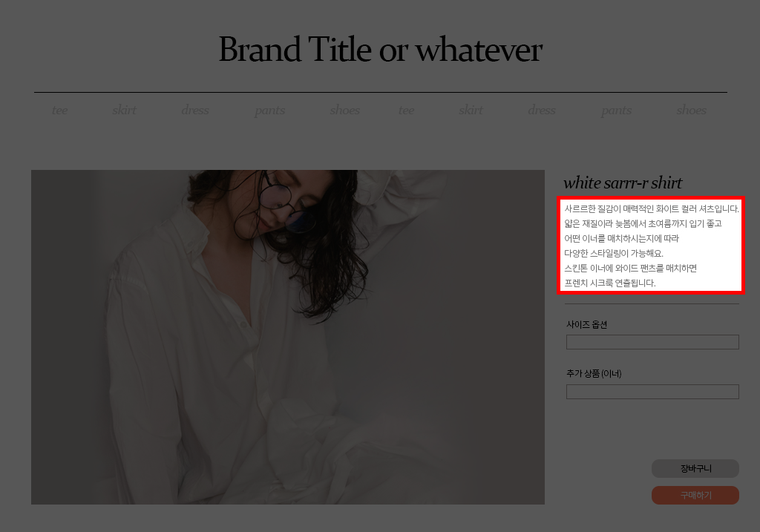The image size is (760, 532).
Task: Open the 사이즈 옵션 size dropdown box
Action: 652,342
